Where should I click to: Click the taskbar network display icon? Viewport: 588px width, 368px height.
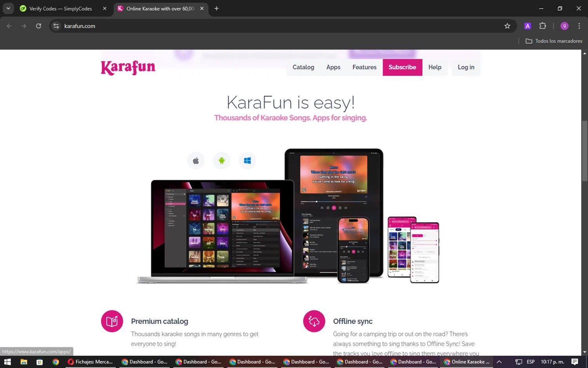(x=519, y=362)
